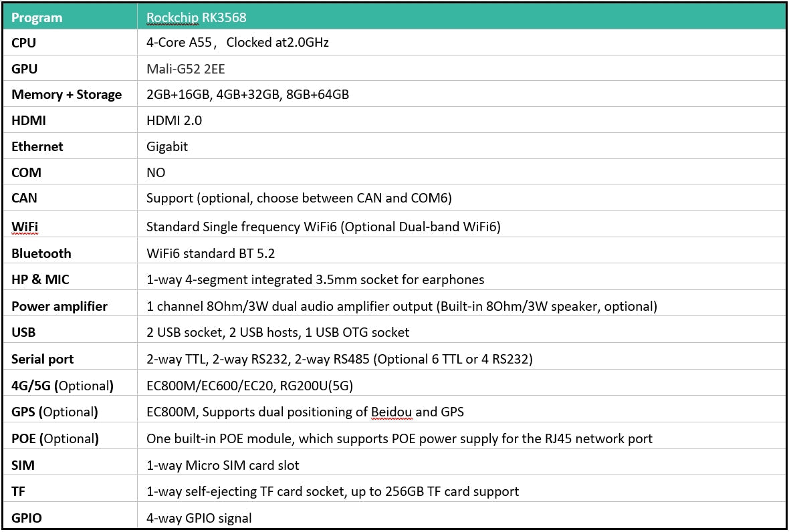Select the "2GB+16GB, 4GB+32GB, 8GB+64GB" cell
The height and width of the screenshot is (532, 789).
click(x=247, y=95)
